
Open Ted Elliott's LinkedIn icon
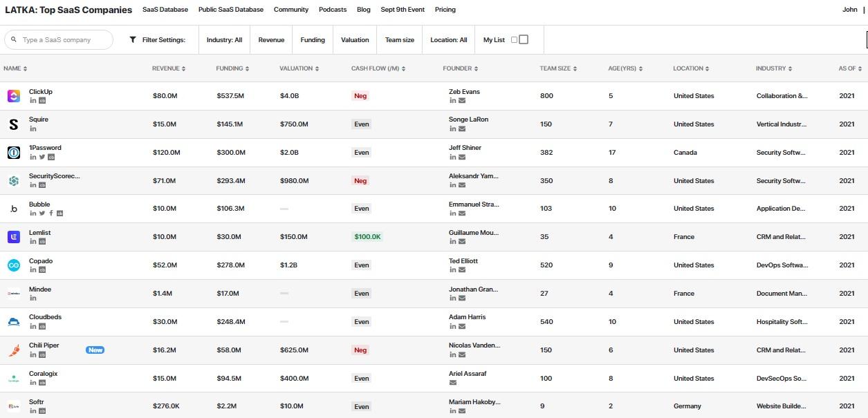(453, 270)
